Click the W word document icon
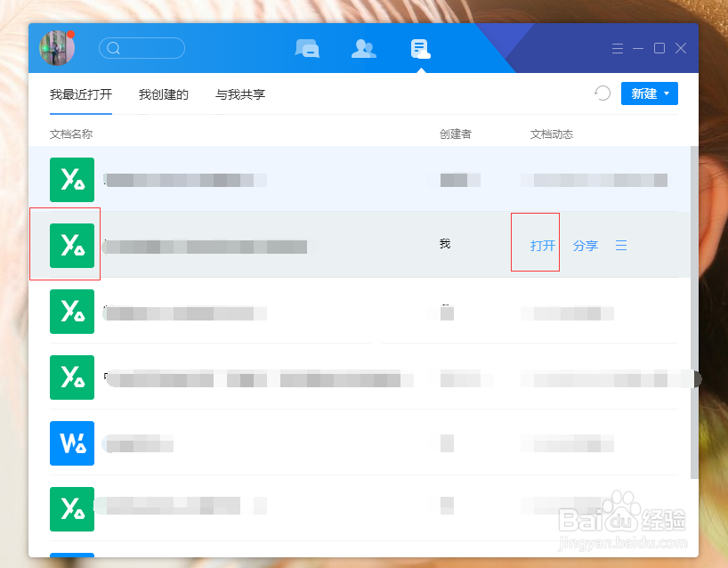 [x=72, y=443]
